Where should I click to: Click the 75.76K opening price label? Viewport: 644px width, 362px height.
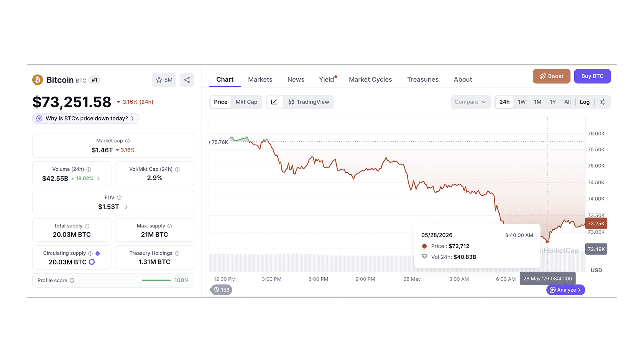(220, 142)
